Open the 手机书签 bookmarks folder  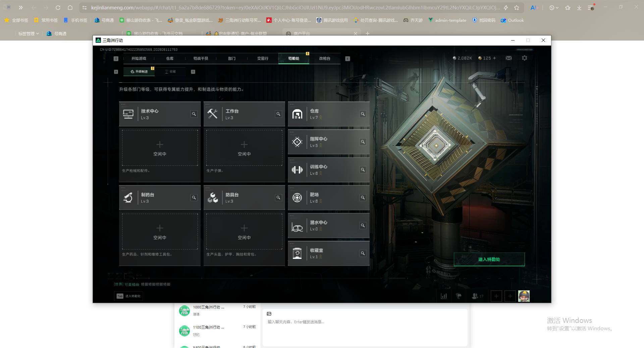(75, 20)
